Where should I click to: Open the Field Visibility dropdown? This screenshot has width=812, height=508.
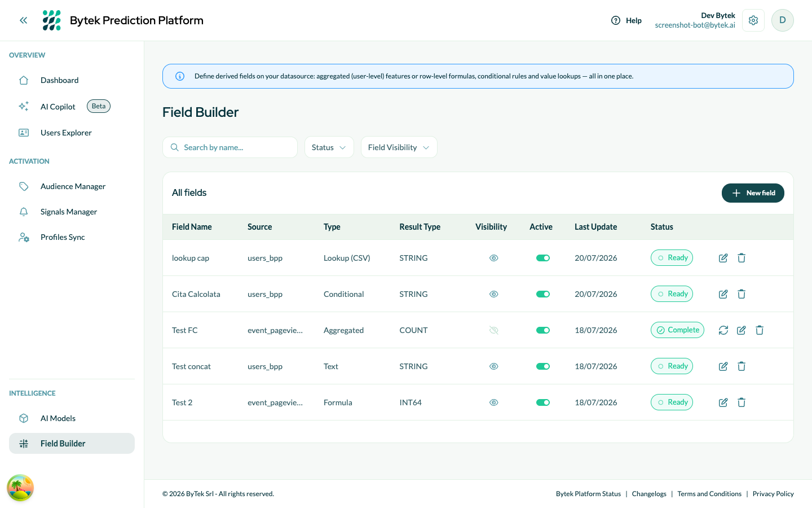coord(399,147)
